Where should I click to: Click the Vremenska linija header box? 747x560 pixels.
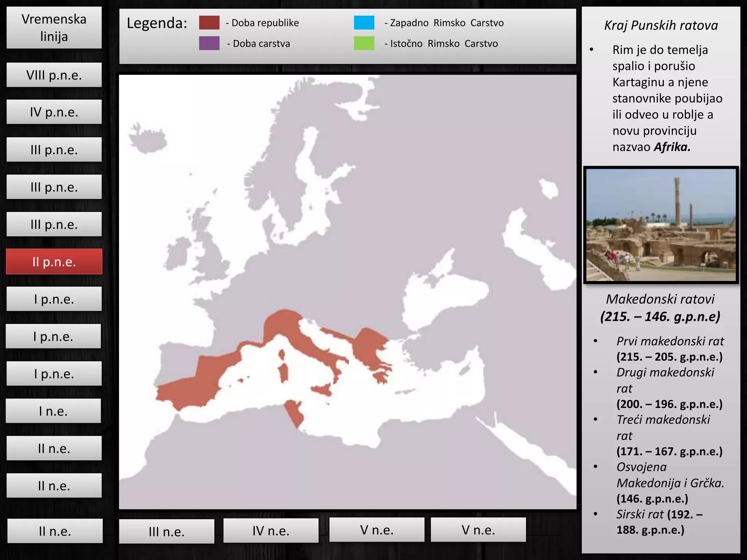54,28
